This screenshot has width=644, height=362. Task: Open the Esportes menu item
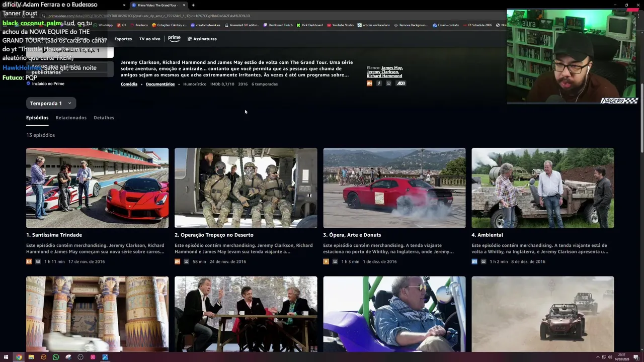(x=123, y=39)
